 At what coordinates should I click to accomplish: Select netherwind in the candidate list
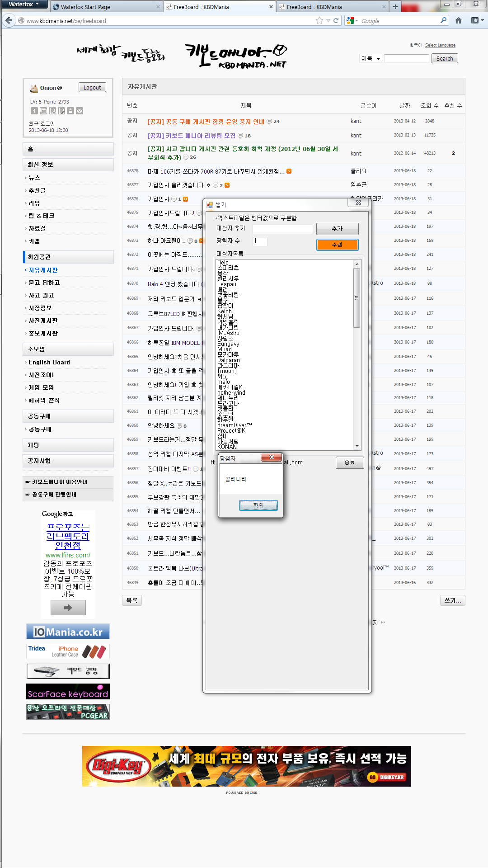(x=231, y=393)
